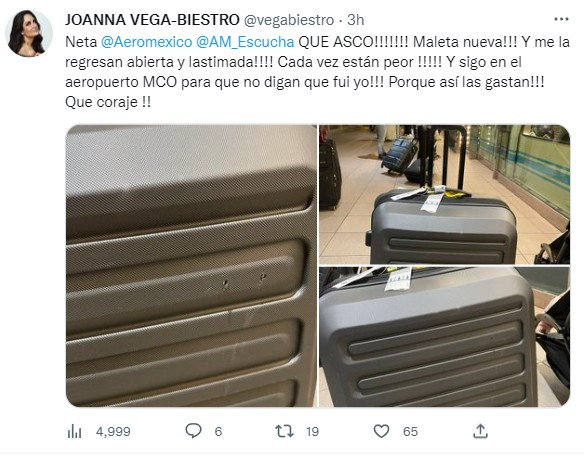This screenshot has width=584, height=458.
Task: Click the 6 replies count
Action: tap(218, 432)
